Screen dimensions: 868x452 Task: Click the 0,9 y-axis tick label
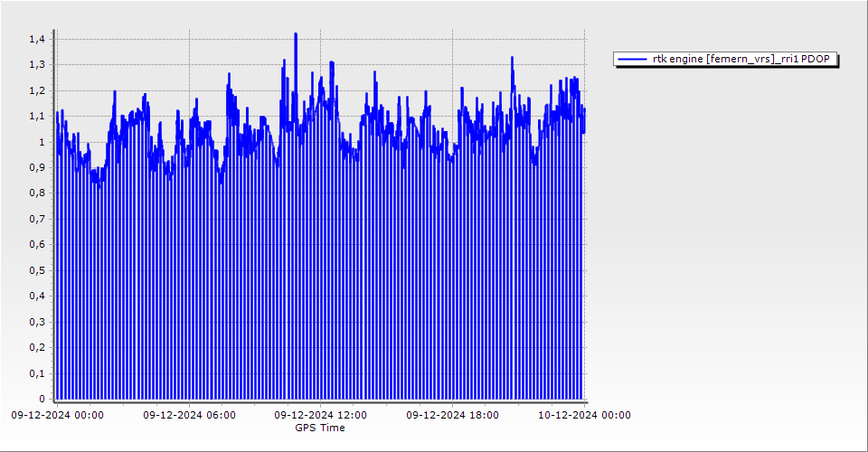point(36,168)
